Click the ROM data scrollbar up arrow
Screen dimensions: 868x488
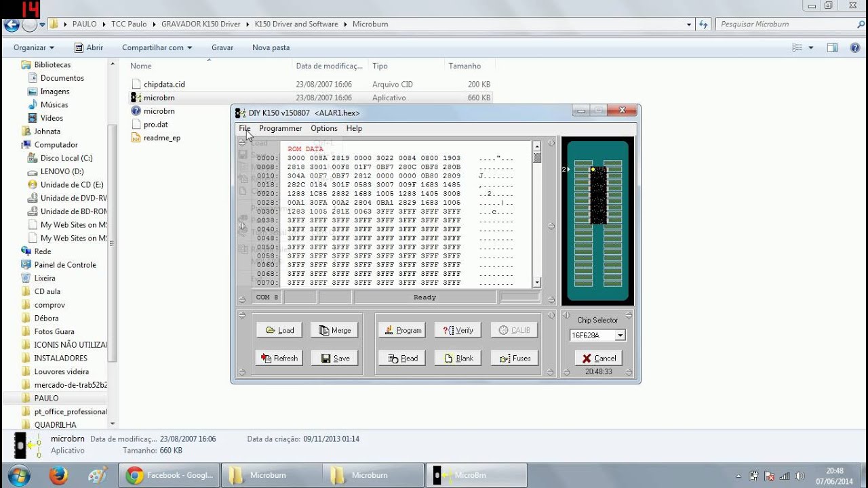(537, 146)
